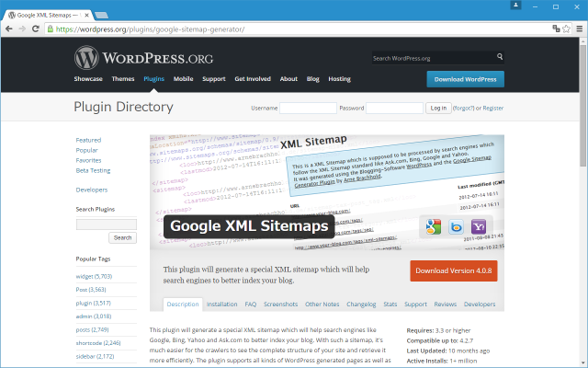Click the green padlock security icon
The width and height of the screenshot is (588, 368).
[51, 29]
